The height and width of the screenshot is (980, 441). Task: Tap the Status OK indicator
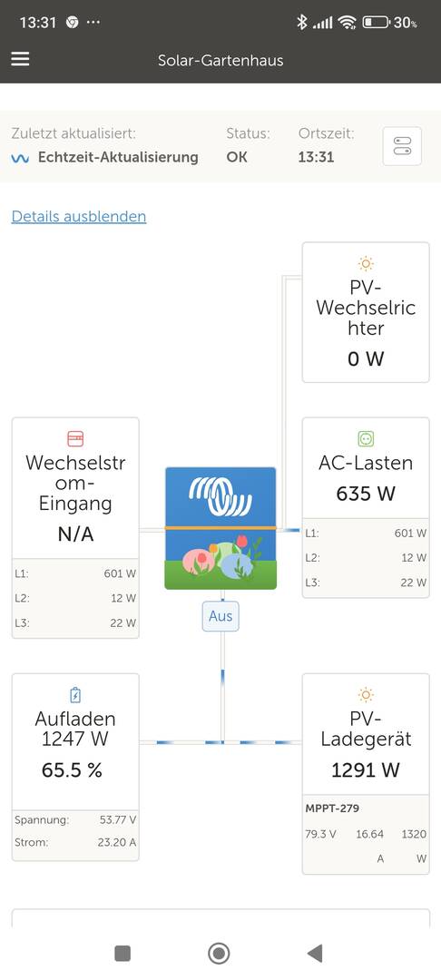click(237, 157)
